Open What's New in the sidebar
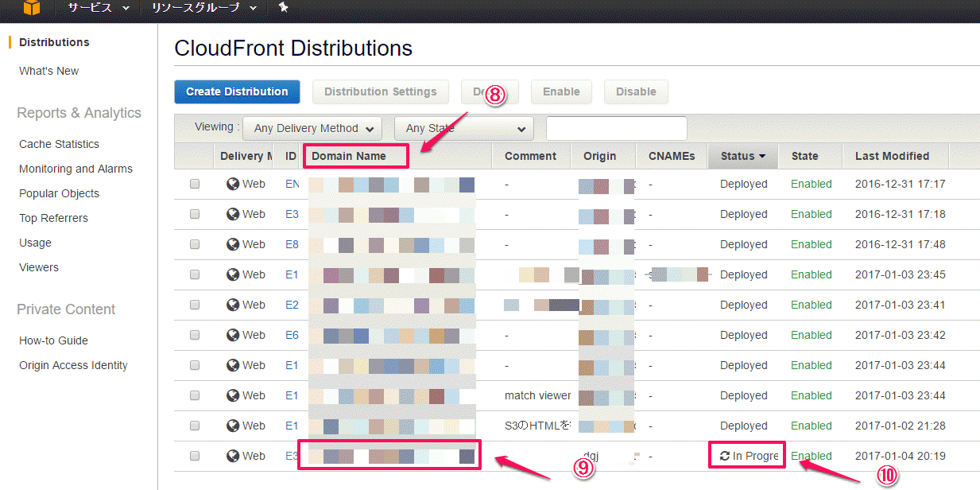Screen dimensions: 980x490 click(x=48, y=71)
